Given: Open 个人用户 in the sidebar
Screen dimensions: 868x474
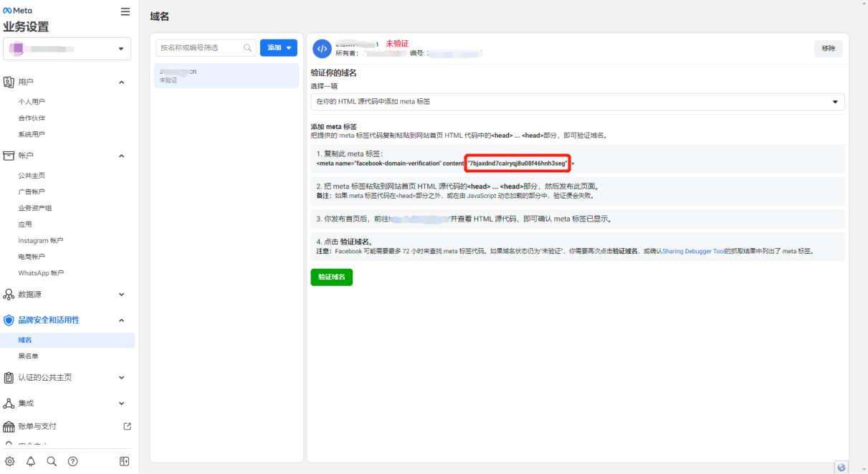Looking at the screenshot, I should pos(32,102).
